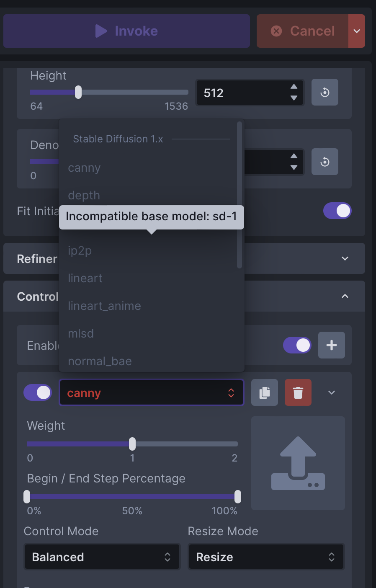The width and height of the screenshot is (376, 588).
Task: Toggle Fit Initial Image setting
Action: 337,211
